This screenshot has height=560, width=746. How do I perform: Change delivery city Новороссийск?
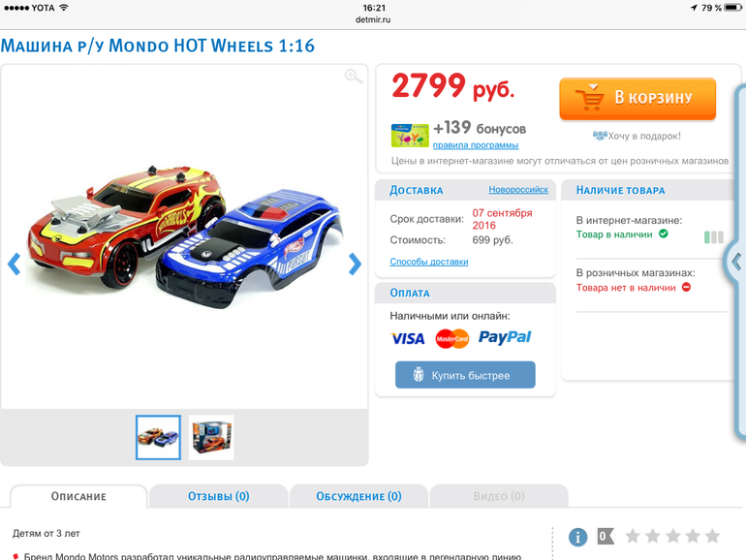pos(518,189)
